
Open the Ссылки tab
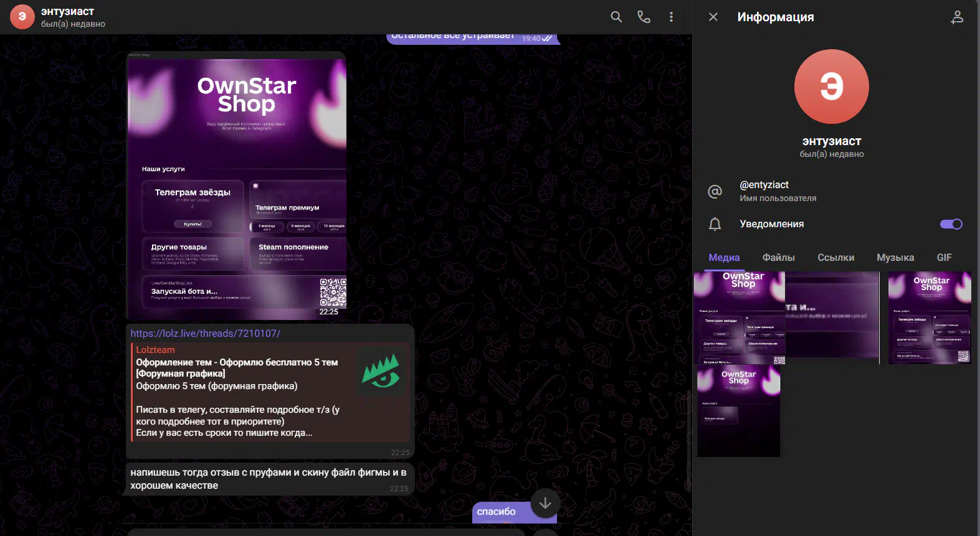pyautogui.click(x=835, y=258)
